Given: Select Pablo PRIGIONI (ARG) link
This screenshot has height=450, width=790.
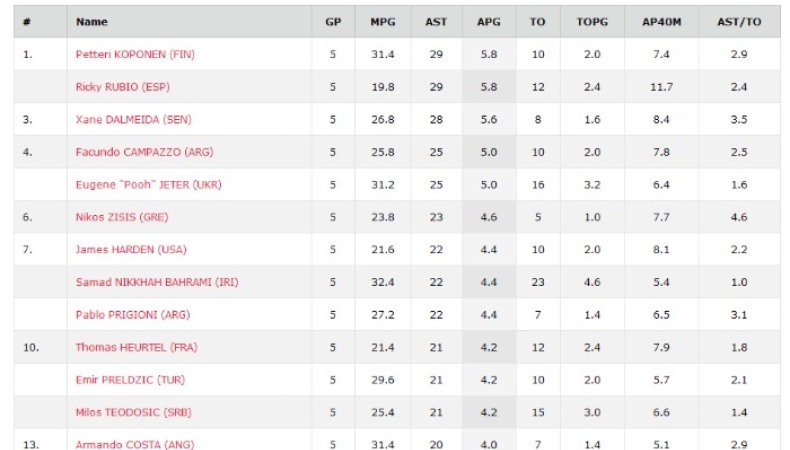Looking at the screenshot, I should [133, 315].
